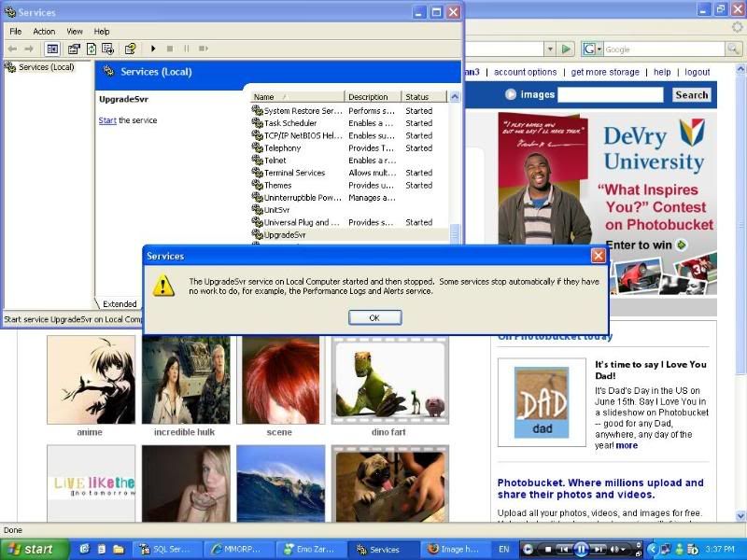Open the Action menu
The width and height of the screenshot is (747, 560).
[44, 31]
